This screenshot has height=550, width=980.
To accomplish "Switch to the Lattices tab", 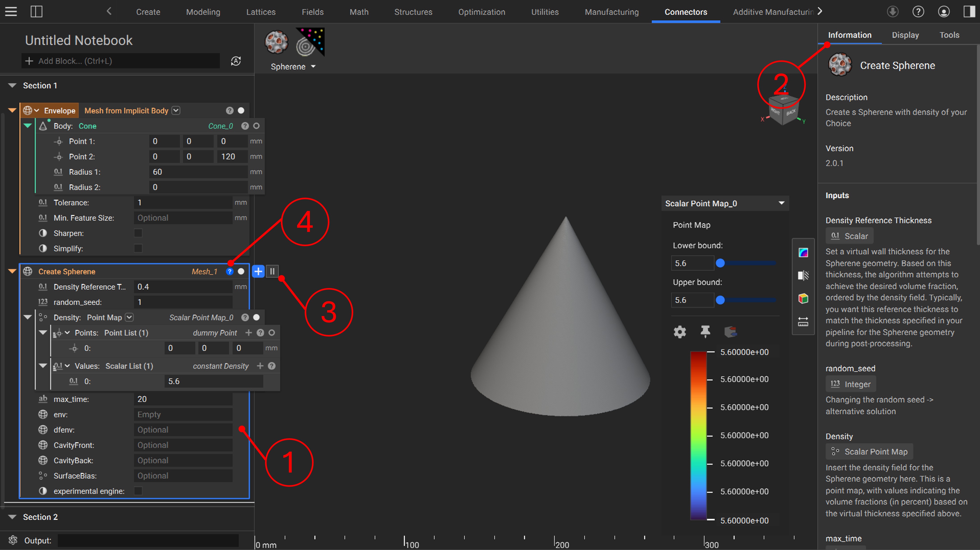I will point(261,12).
